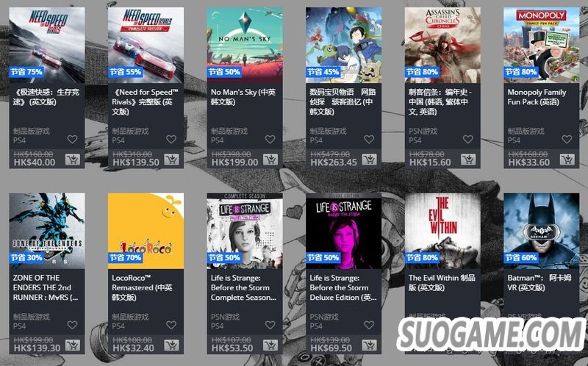Viewport: 588px width, 366px height.
Task: Add No Man's Sky to cart
Action: tap(270, 159)
